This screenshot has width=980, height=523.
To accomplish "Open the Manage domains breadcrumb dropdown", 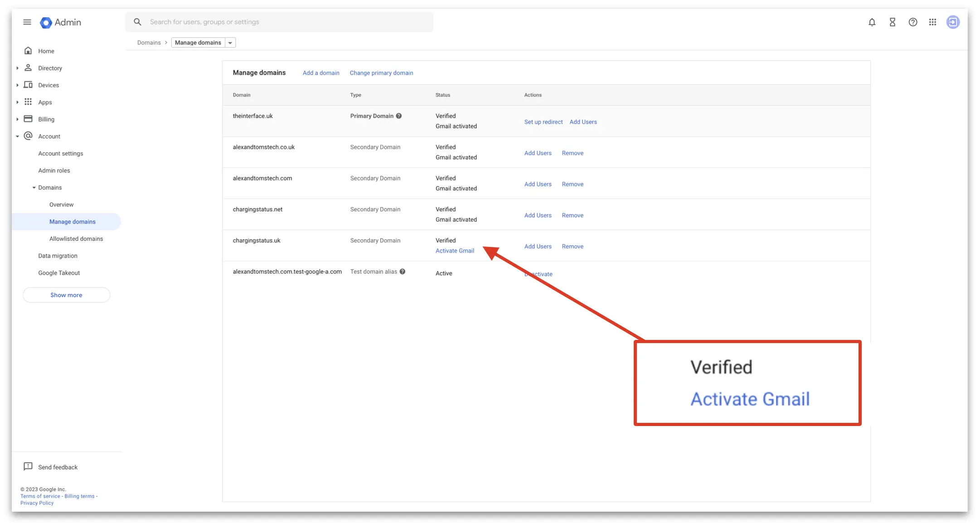I will [230, 43].
